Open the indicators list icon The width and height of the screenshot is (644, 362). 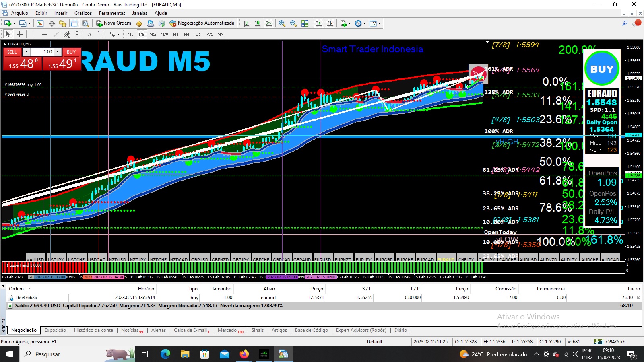(343, 23)
